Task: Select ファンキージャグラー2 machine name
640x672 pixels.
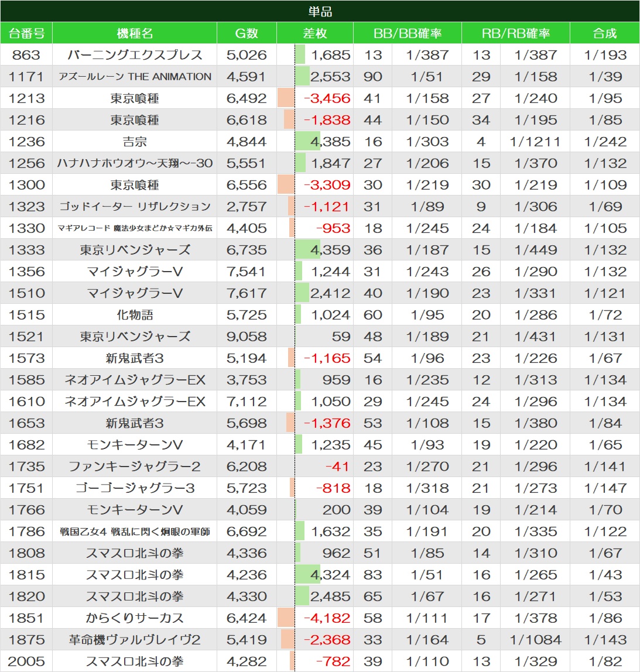Action: [x=135, y=467]
